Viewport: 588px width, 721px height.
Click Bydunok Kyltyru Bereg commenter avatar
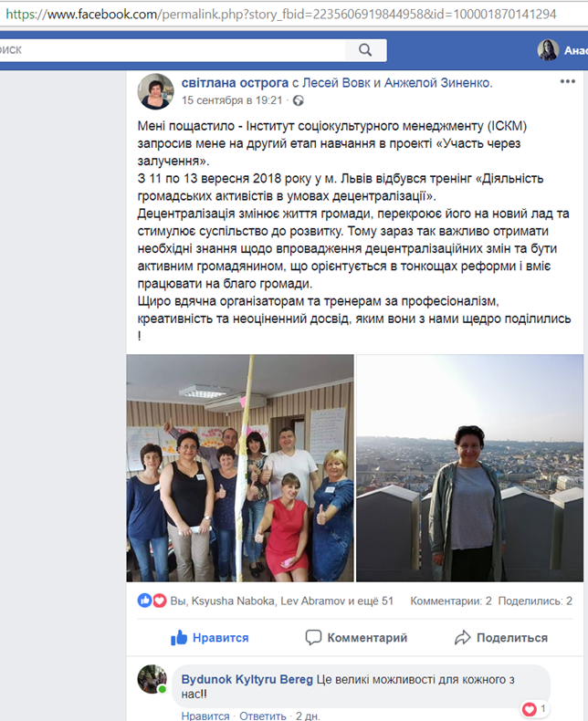(x=152, y=679)
